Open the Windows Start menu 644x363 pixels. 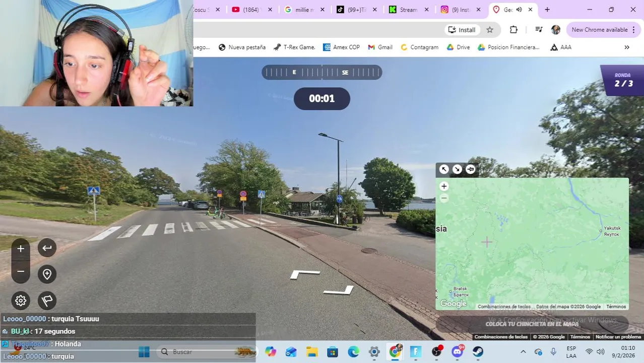(144, 351)
